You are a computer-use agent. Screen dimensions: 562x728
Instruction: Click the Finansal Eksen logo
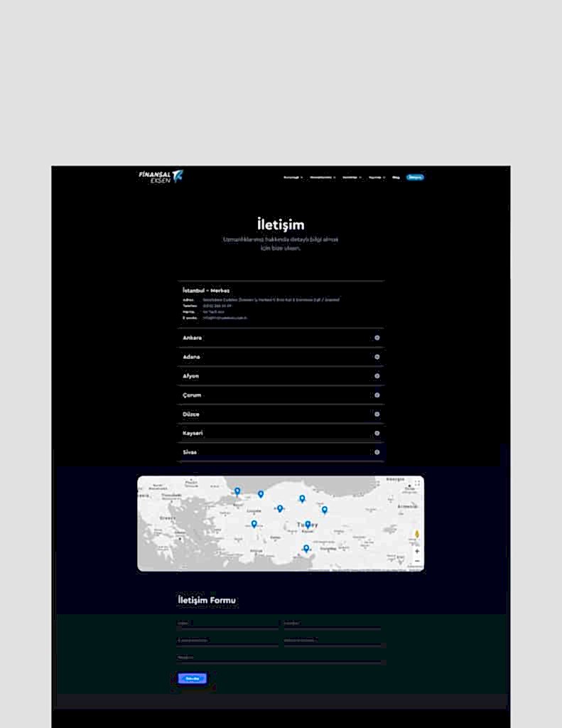click(161, 176)
